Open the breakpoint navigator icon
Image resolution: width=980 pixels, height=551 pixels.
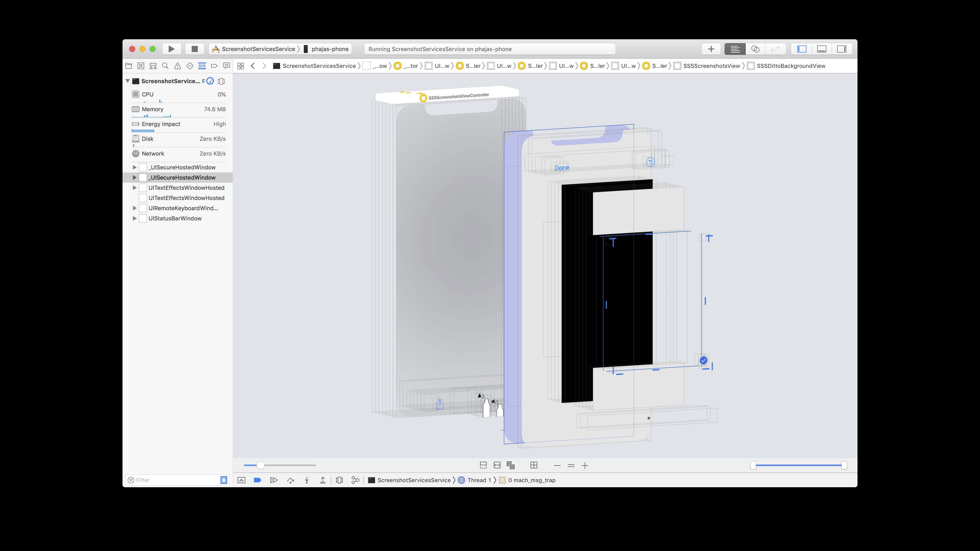pyautogui.click(x=214, y=66)
